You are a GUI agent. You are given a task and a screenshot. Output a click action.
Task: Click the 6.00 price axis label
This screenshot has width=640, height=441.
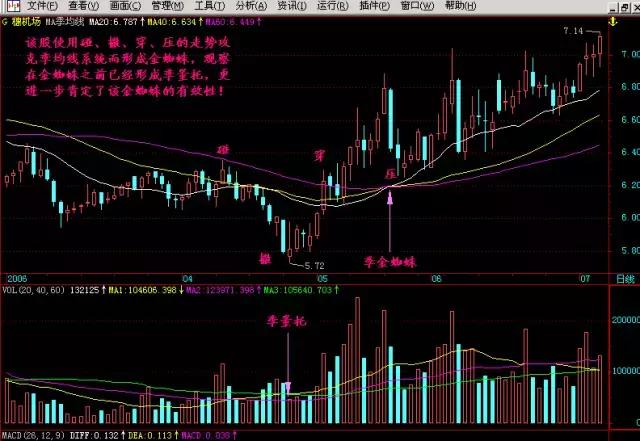pos(630,218)
